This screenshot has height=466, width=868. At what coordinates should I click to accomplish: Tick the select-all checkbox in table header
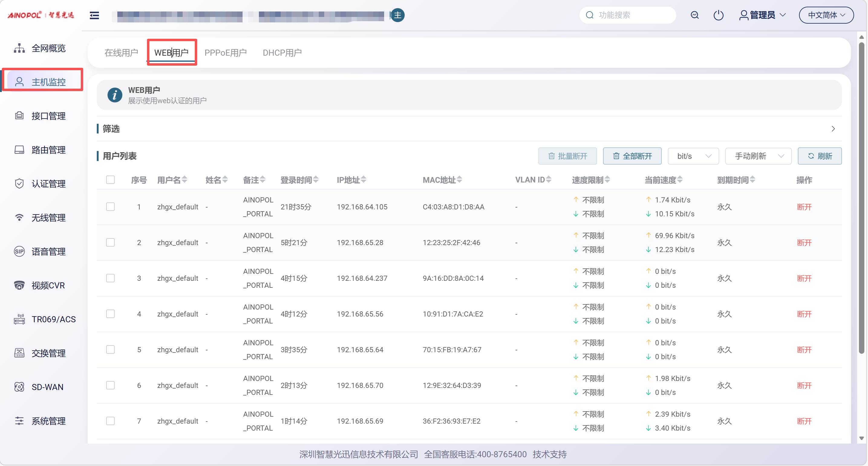pos(110,180)
